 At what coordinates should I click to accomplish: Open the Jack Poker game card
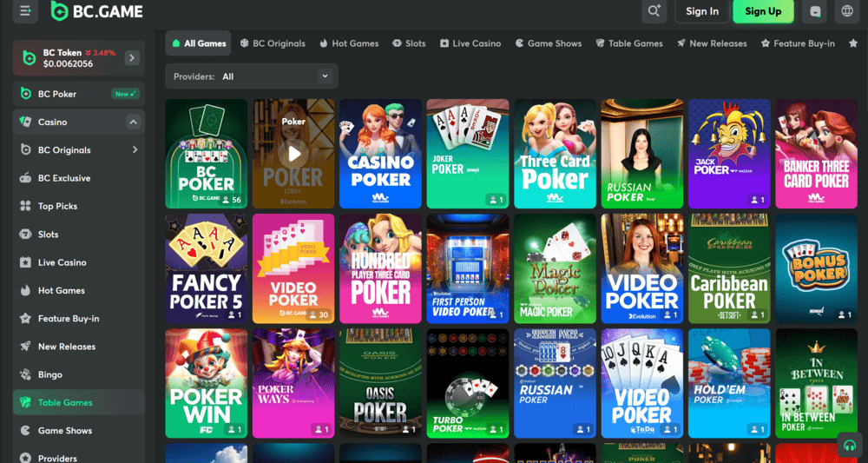pyautogui.click(x=729, y=154)
